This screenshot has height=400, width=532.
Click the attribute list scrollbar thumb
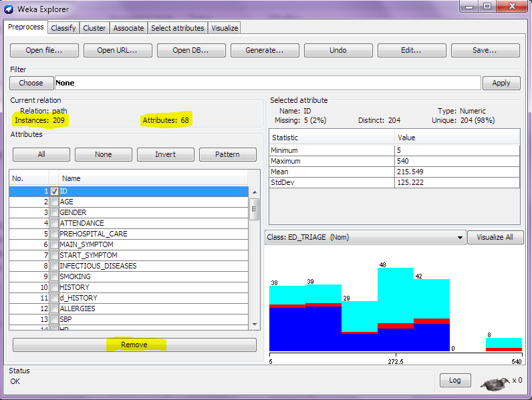pos(255,209)
